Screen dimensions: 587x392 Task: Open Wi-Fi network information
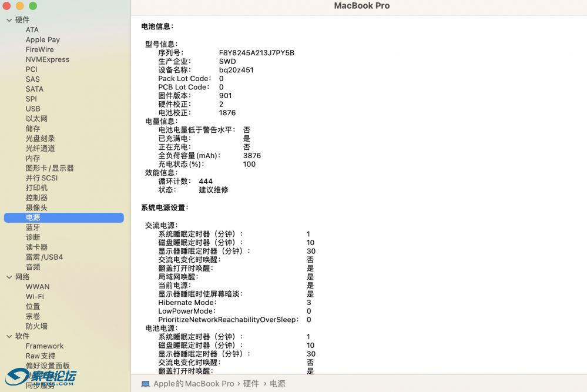pos(35,297)
